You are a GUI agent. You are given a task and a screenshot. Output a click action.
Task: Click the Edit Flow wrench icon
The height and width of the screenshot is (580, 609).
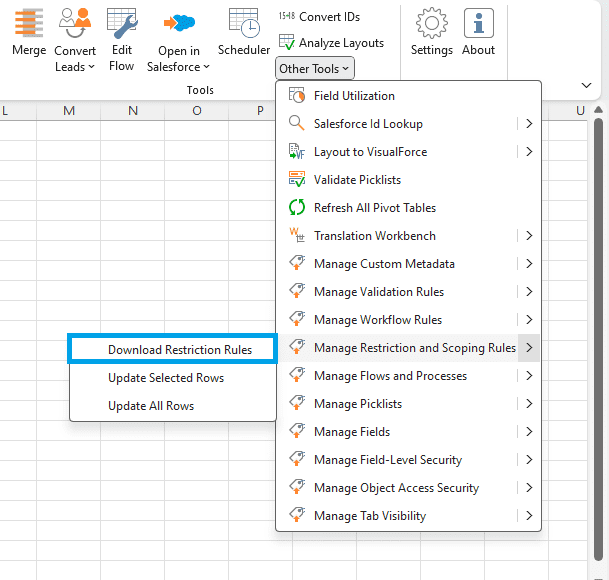[x=122, y=22]
